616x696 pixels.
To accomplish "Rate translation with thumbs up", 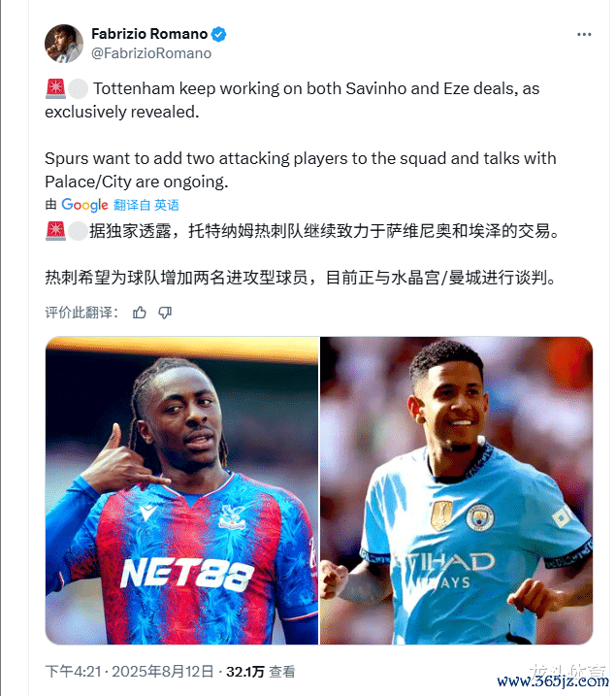I will (140, 313).
